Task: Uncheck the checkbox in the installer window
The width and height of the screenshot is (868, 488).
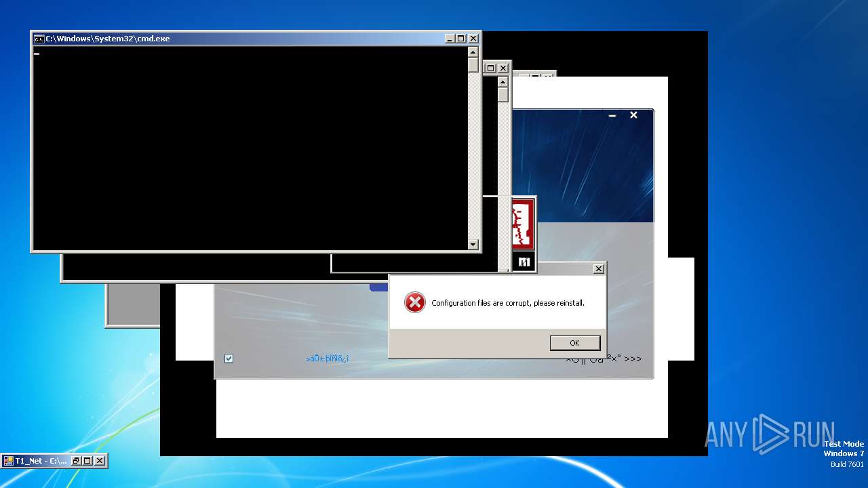Action: coord(229,359)
